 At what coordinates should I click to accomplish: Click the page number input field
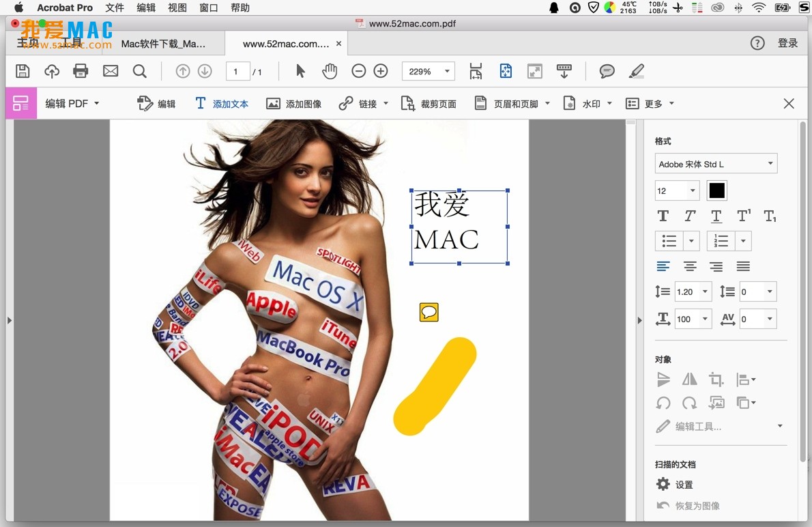pos(237,72)
